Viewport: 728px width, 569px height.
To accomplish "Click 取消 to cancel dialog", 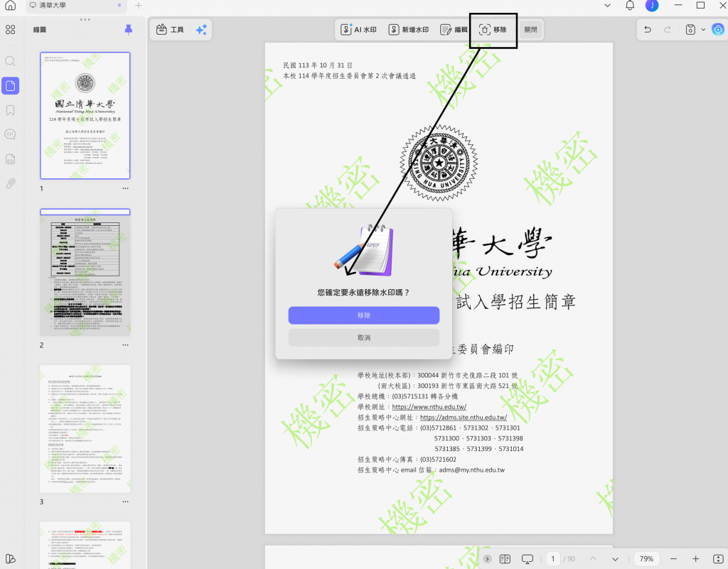I will pos(363,337).
